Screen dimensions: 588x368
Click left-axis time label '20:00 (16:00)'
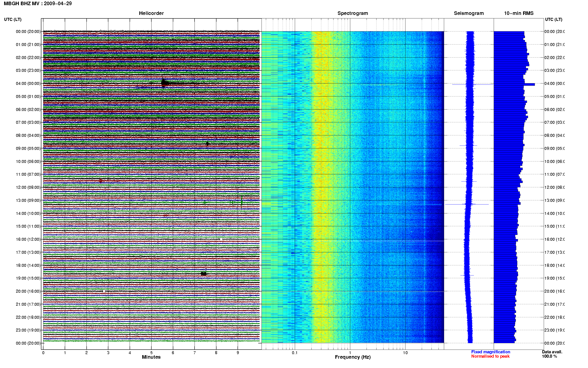(28, 291)
